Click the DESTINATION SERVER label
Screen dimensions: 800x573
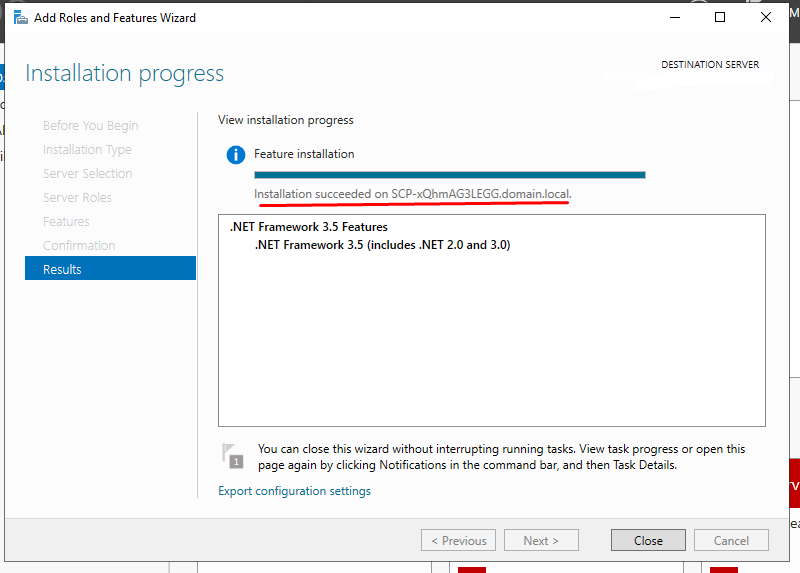coord(710,65)
